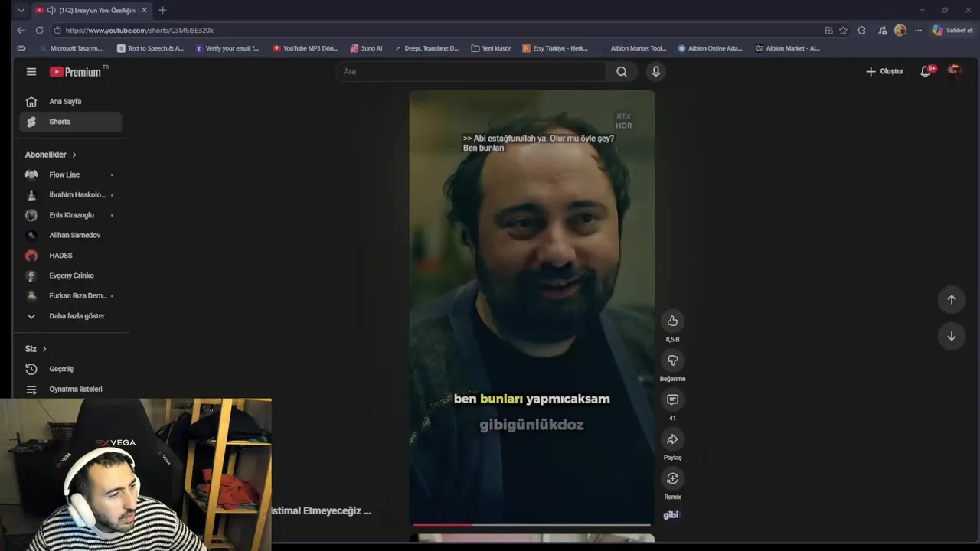Open the YouTube account avatar menu

pos(954,70)
